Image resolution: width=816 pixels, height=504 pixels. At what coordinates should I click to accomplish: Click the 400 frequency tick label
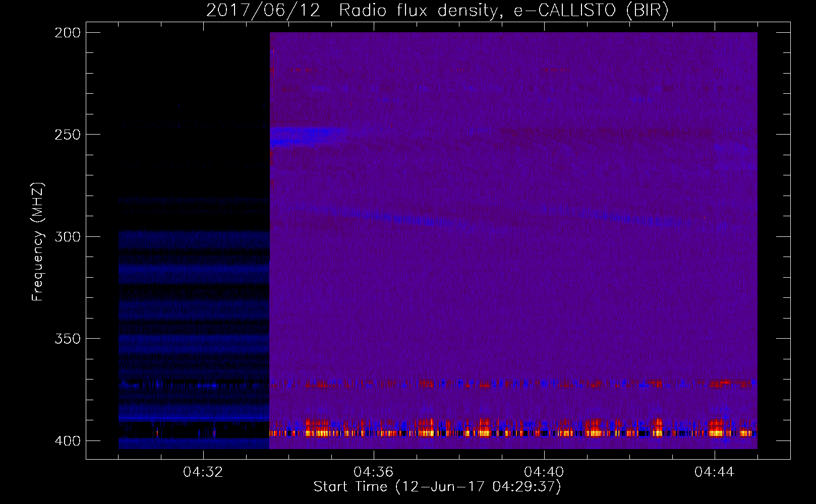coord(68,441)
